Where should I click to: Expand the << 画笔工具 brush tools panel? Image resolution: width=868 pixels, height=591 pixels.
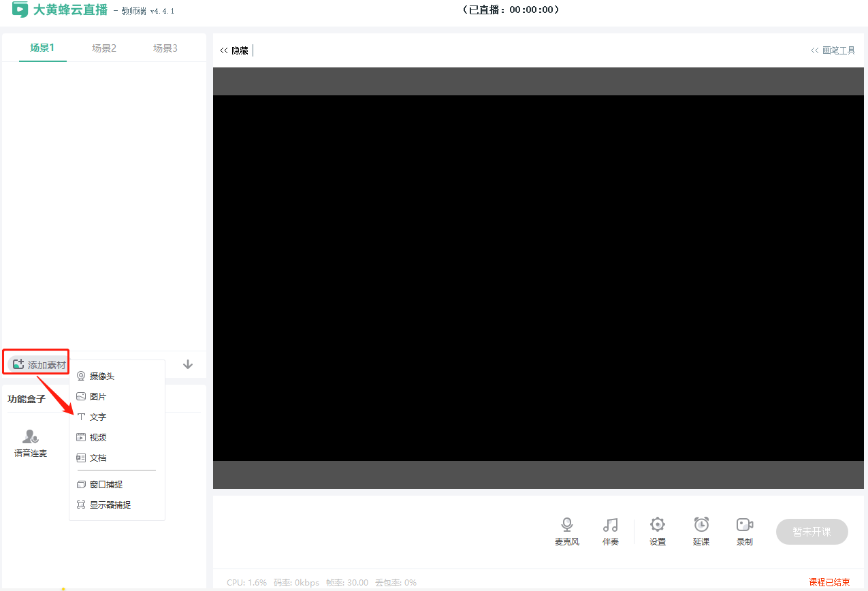[x=833, y=50]
